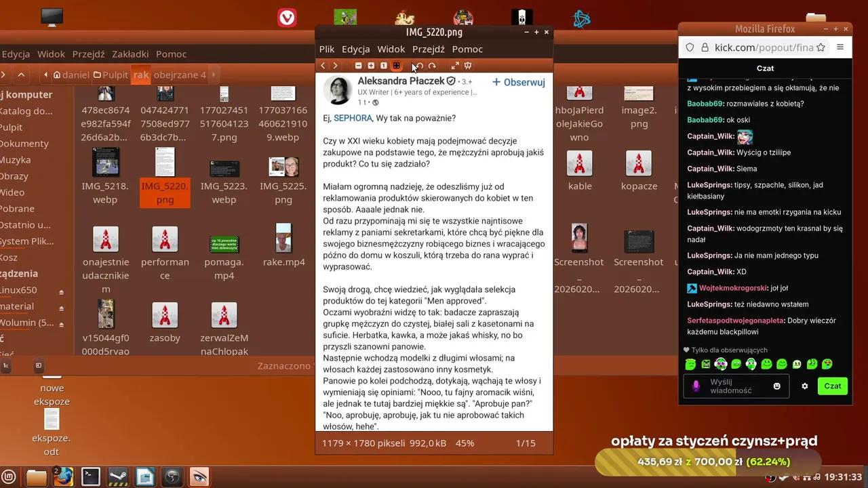Set image to normal 1:1 size

pos(383,66)
